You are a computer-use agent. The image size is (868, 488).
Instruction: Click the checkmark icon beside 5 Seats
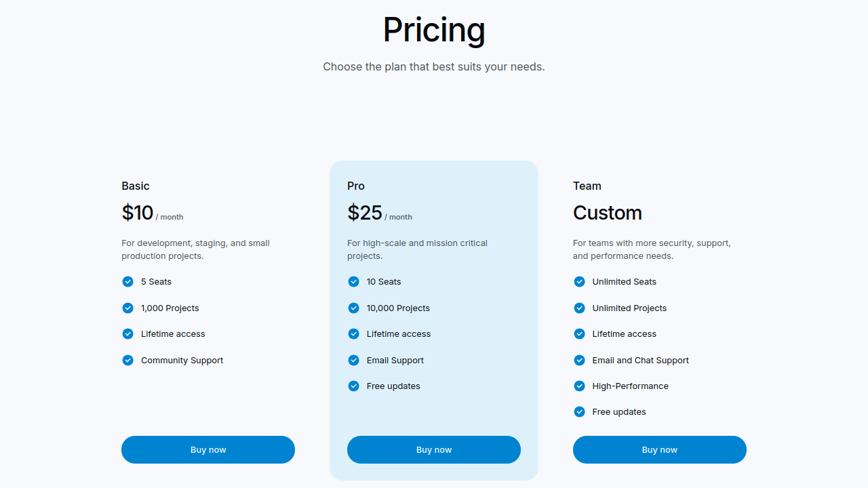(x=127, y=281)
